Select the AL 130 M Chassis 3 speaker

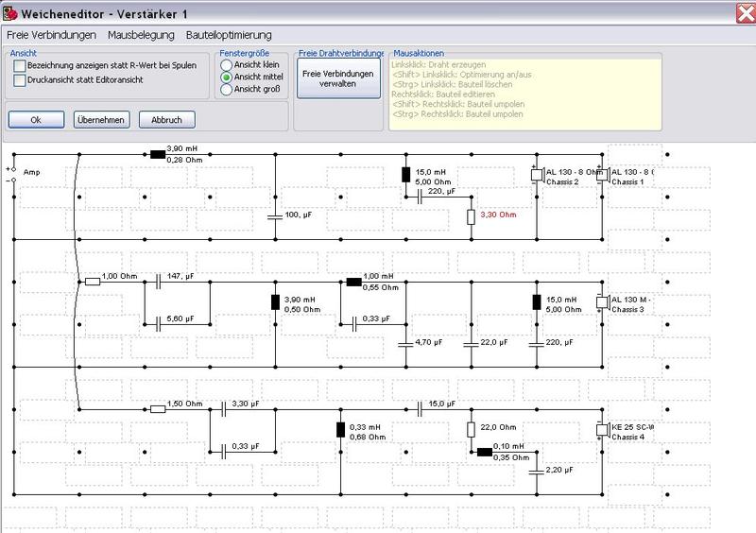[600, 303]
